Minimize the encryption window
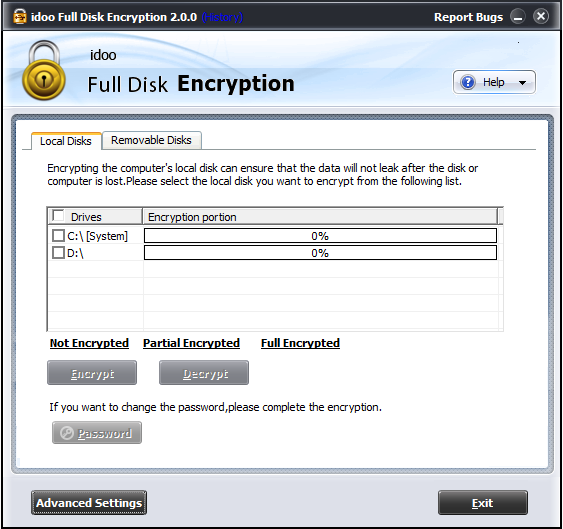563x529 pixels. pos(517,17)
